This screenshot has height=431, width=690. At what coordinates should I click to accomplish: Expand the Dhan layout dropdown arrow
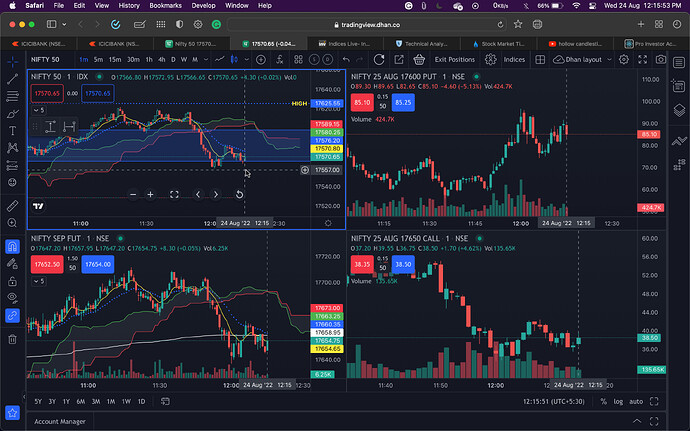pos(609,59)
